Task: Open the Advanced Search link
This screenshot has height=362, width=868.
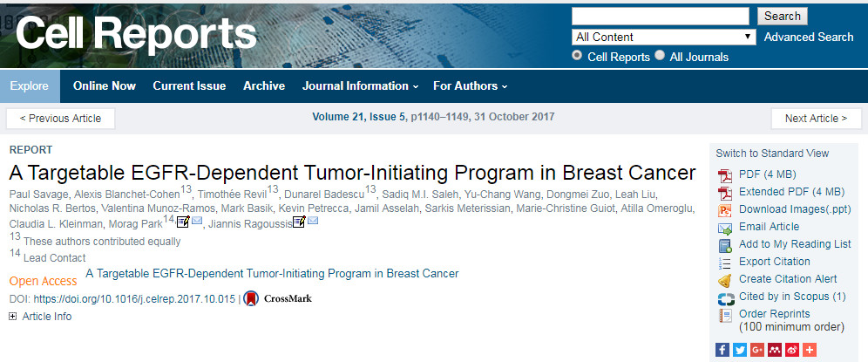Action: point(809,38)
